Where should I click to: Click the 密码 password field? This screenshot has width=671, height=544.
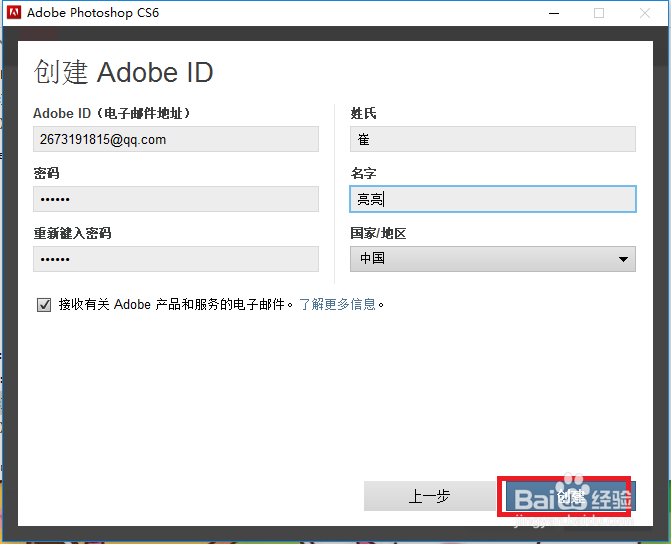[x=176, y=199]
